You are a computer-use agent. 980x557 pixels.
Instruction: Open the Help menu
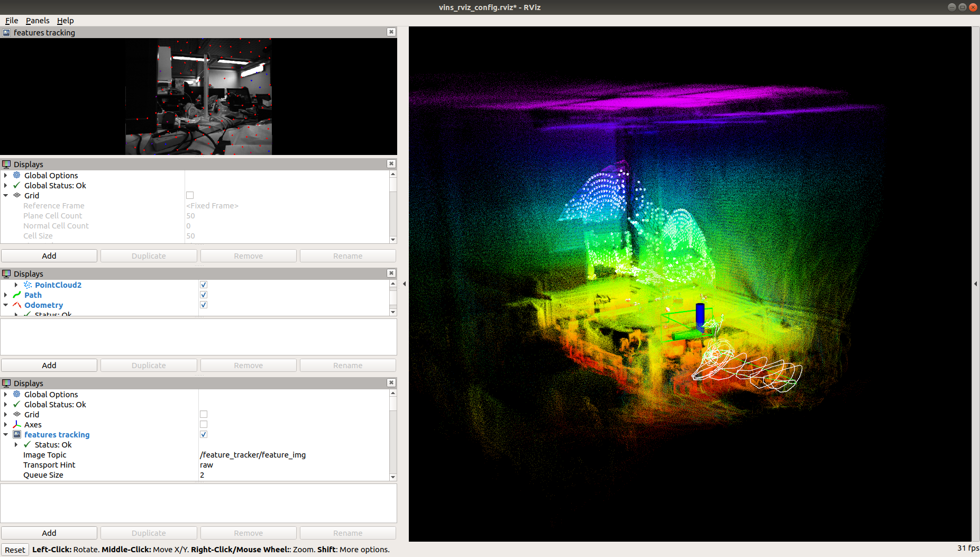[66, 21]
